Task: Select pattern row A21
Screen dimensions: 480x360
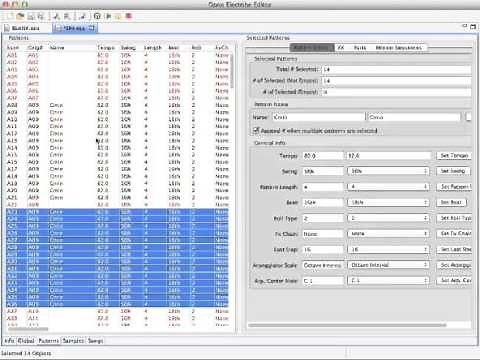Action: tap(117, 198)
